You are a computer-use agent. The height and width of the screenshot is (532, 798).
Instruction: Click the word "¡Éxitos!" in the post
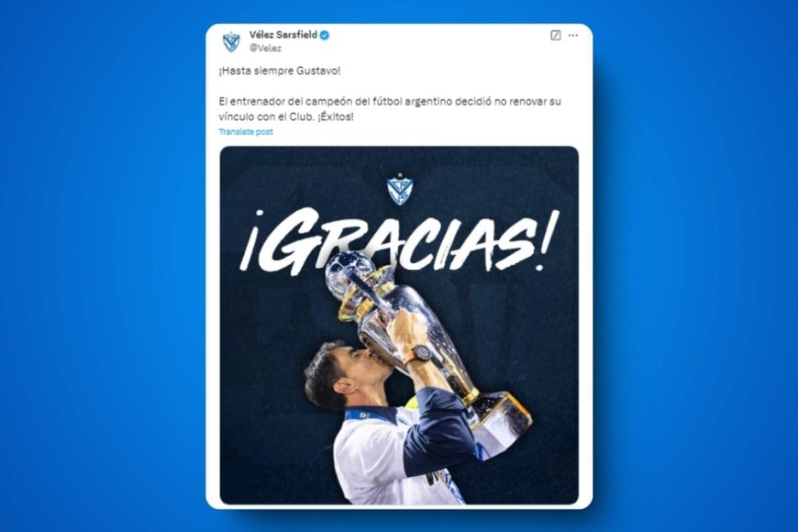336,116
